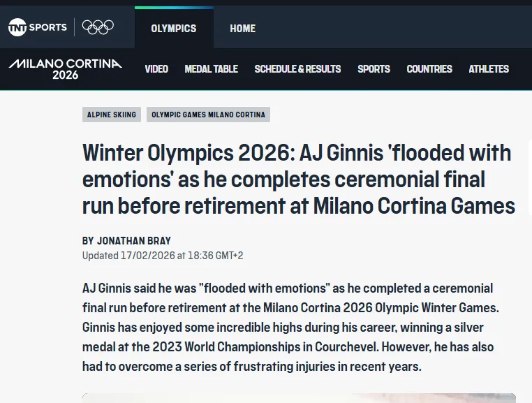Click the article's intro paragraph text
This screenshot has height=403, width=532.
pyautogui.click(x=288, y=328)
